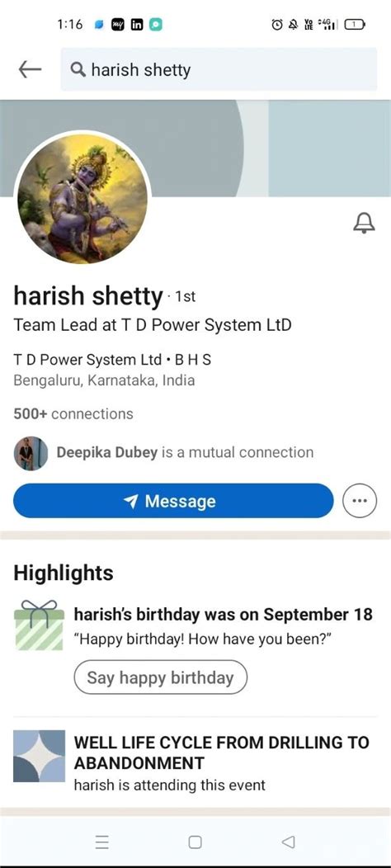The height and width of the screenshot is (868, 391).
Task: Tap the back arrow icon
Action: [30, 69]
